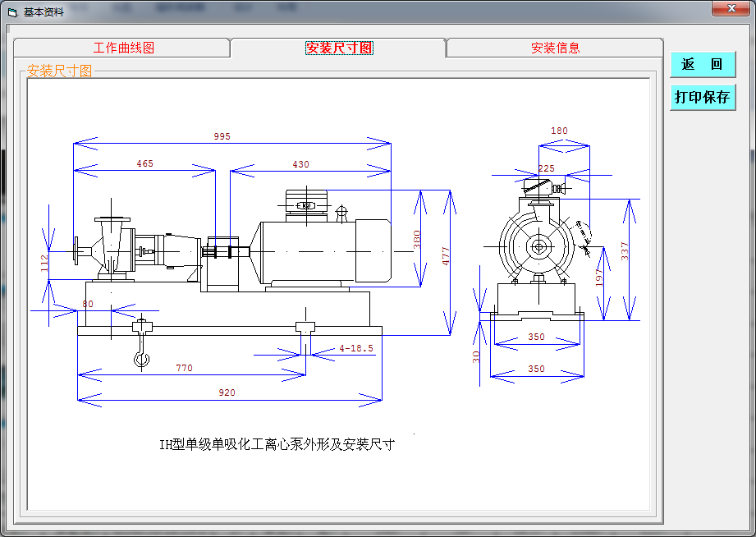Screen dimensions: 756x537
Task: Click the 安装尺寸图 group frame label
Action: (x=59, y=71)
